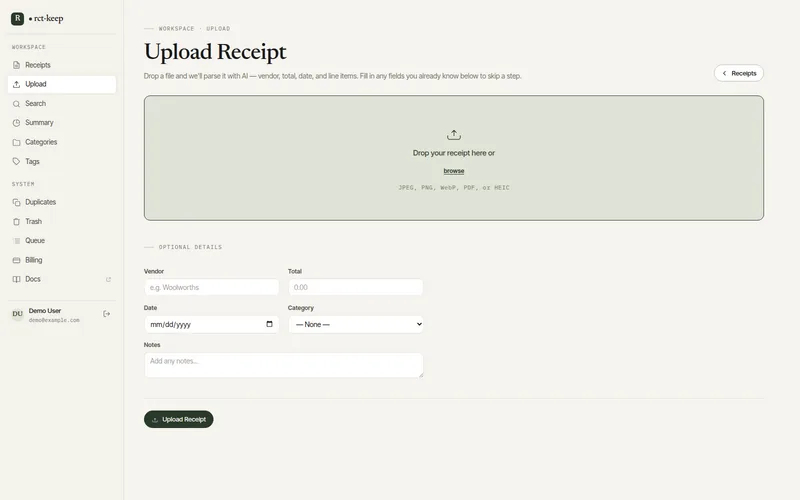800x500 pixels.
Task: Open Billing from the sidebar
Action: tap(62, 260)
